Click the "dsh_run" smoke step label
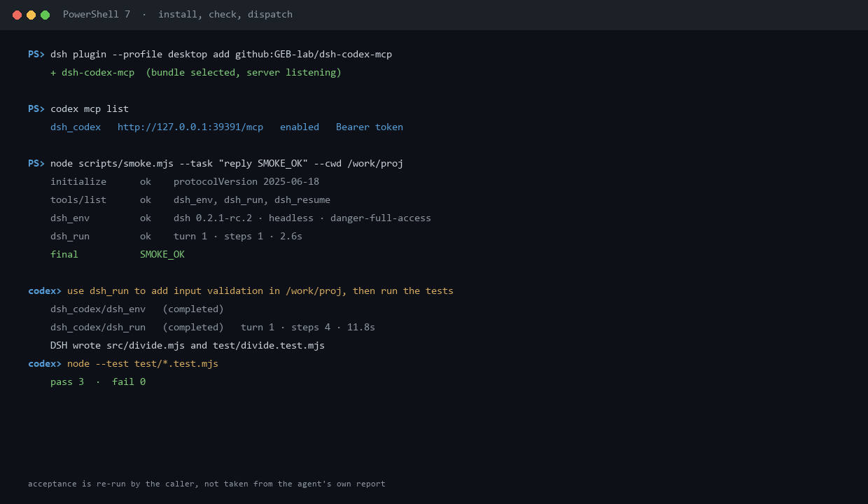 (70, 237)
